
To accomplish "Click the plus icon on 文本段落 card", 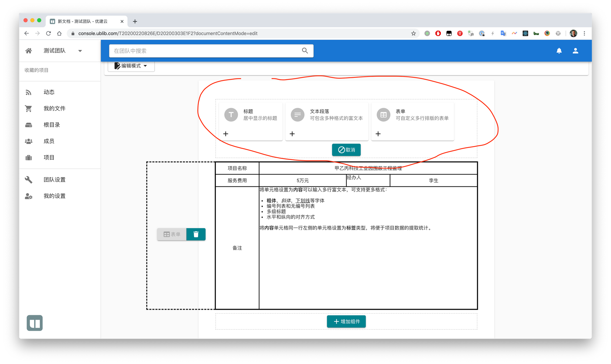I will (292, 134).
